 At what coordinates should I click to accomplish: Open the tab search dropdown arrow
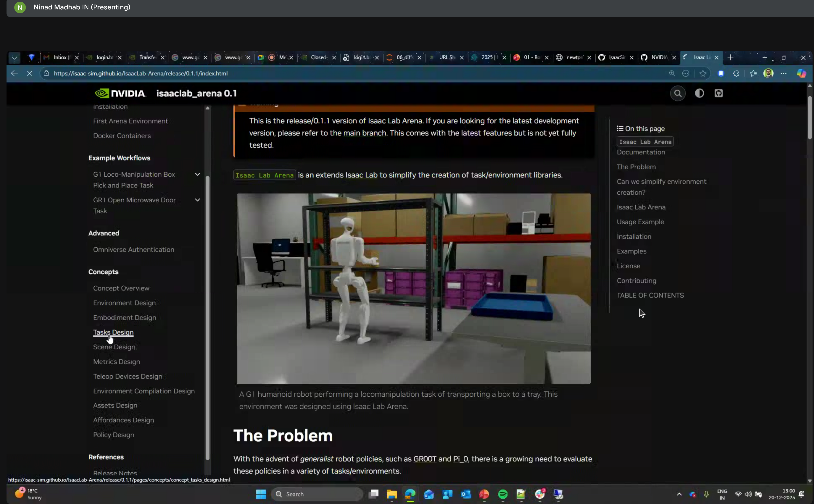tap(14, 58)
